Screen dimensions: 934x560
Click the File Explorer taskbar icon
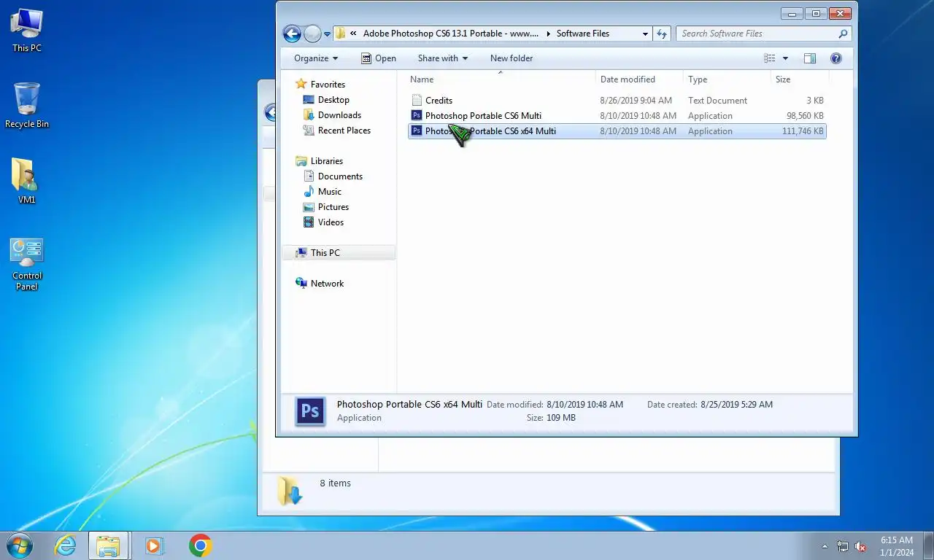coord(109,545)
